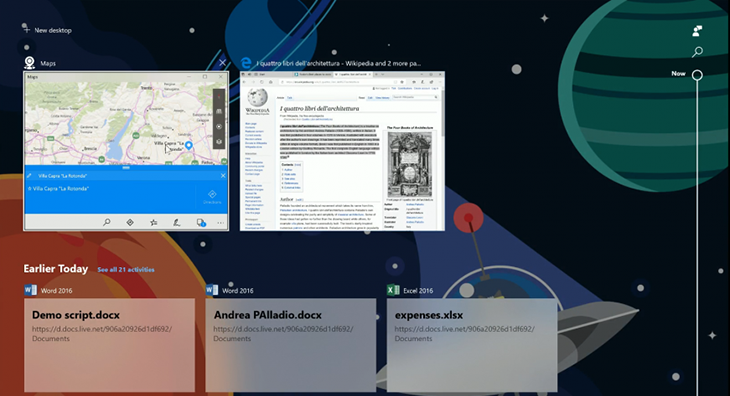Click the Edge icon above Wikipedia thumbnail

(x=245, y=62)
